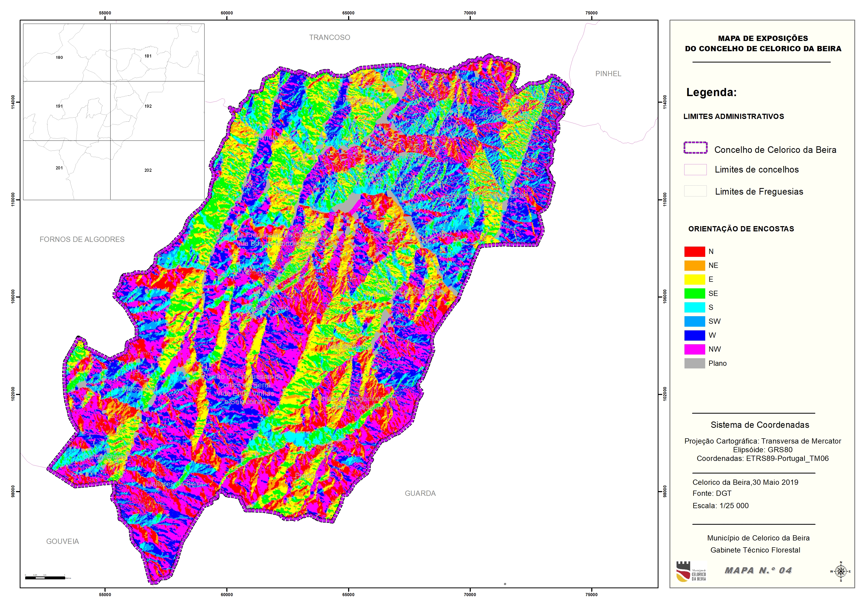This screenshot has width=868, height=614.
Task: Click the 75000 coordinate on the bottom axis
Action: 591,595
